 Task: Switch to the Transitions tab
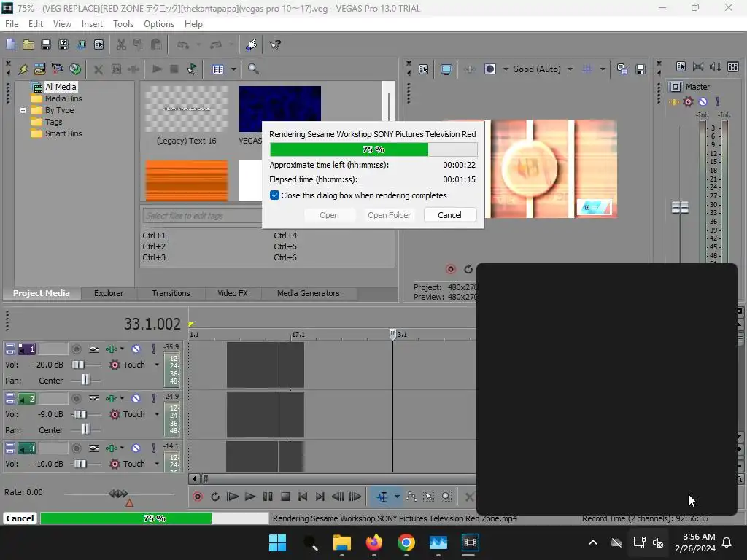coord(171,293)
